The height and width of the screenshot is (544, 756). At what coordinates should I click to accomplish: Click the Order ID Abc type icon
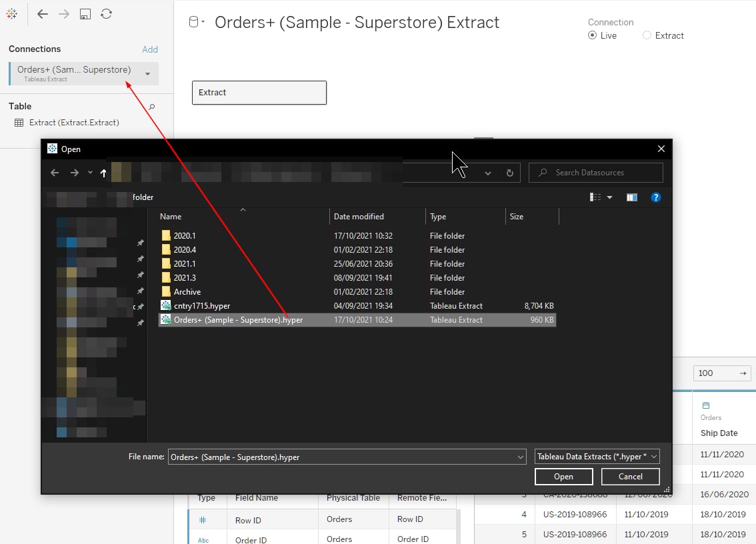203,540
